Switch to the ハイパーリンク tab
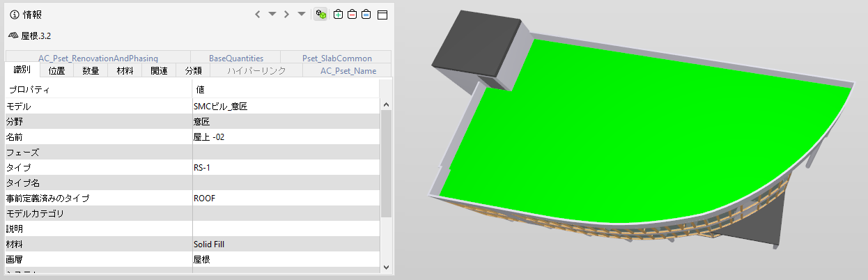Image resolution: width=868 pixels, height=280 pixels. click(257, 70)
